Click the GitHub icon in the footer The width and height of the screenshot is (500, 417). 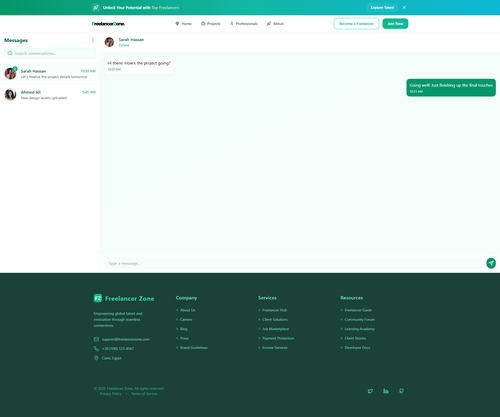coord(401,391)
